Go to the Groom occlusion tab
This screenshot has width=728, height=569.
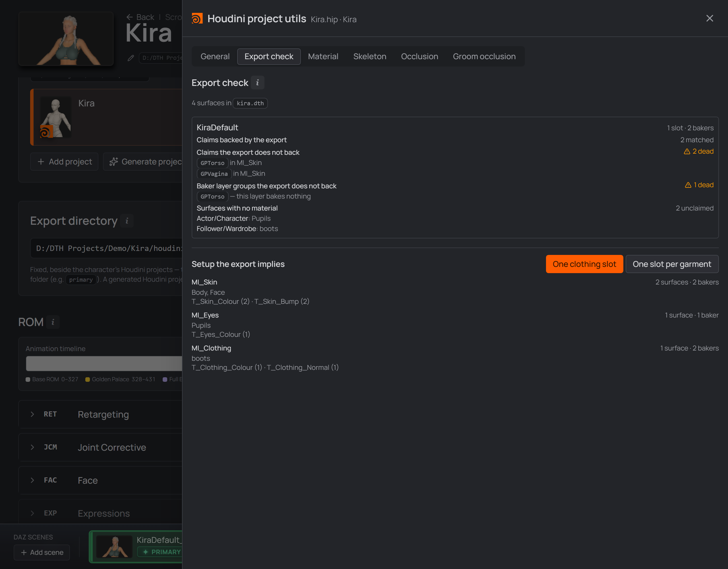point(484,56)
